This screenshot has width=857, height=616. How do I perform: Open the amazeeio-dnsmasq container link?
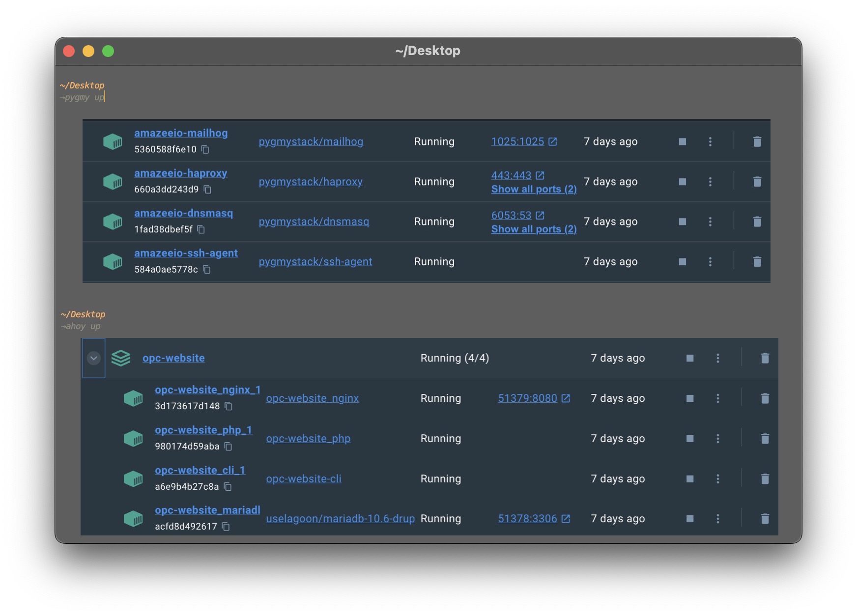[x=184, y=213]
